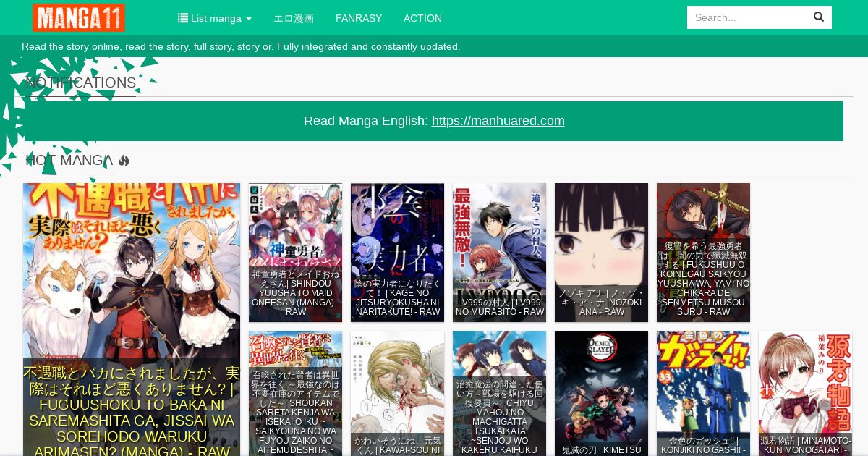Open Chiyu Mahou no Machigatta Tsukaikata manga
The image size is (868, 456).
[499, 393]
